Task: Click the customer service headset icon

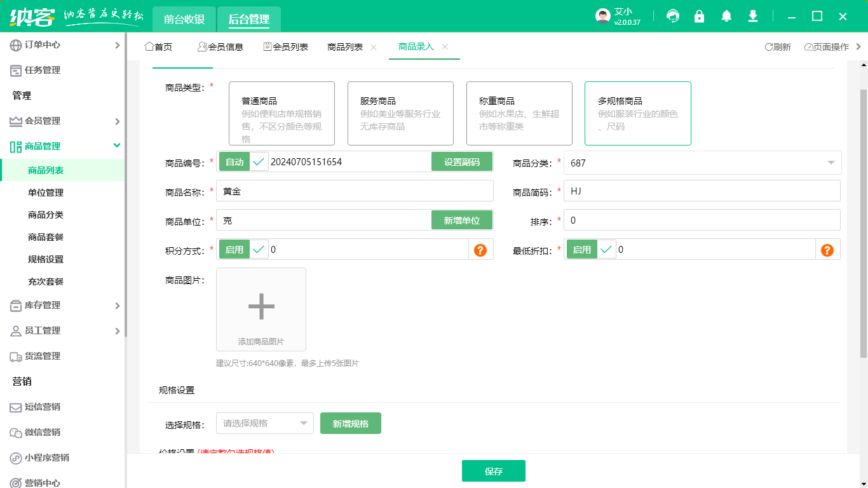Action: [x=673, y=16]
